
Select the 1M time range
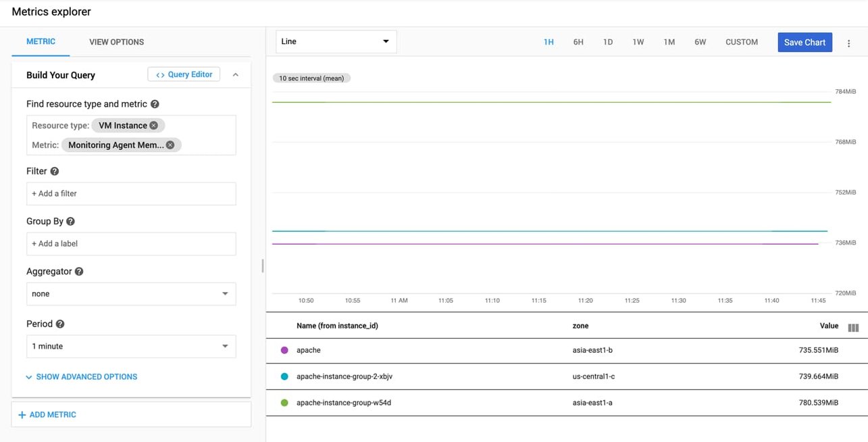tap(669, 42)
